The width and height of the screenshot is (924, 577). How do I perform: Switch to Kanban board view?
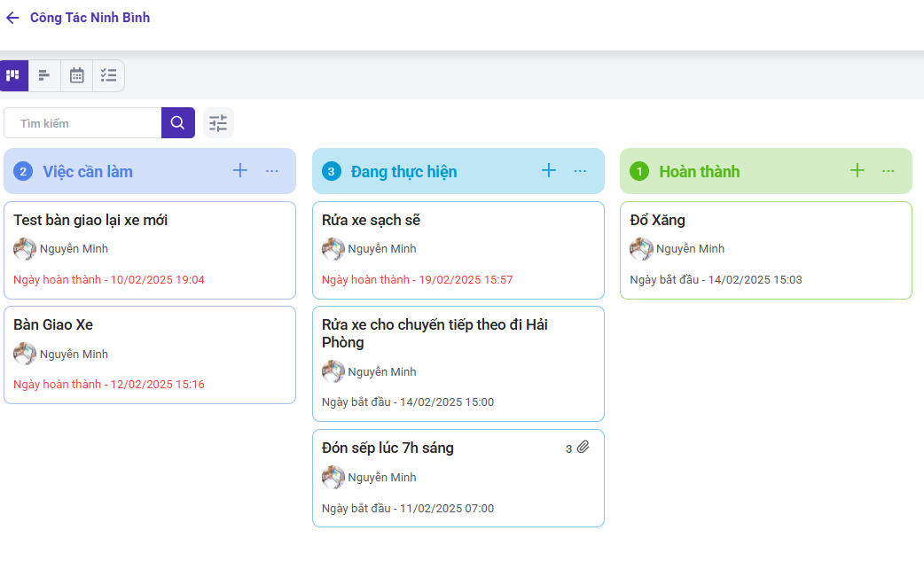coord(13,75)
